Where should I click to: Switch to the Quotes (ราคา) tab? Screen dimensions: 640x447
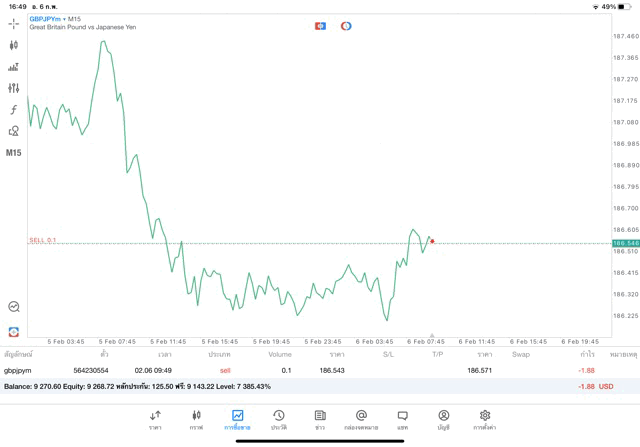(155, 420)
